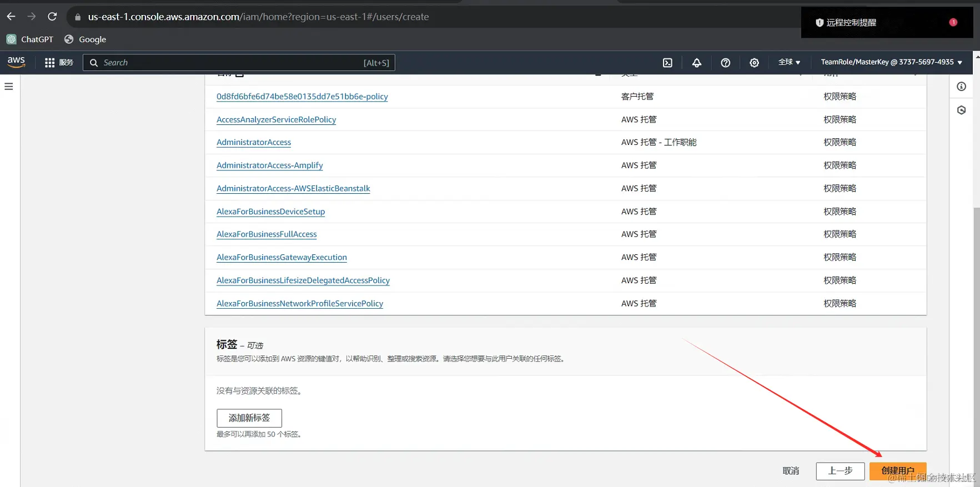This screenshot has height=487, width=980.
Task: Click 上一步 to go to previous step
Action: (840, 471)
